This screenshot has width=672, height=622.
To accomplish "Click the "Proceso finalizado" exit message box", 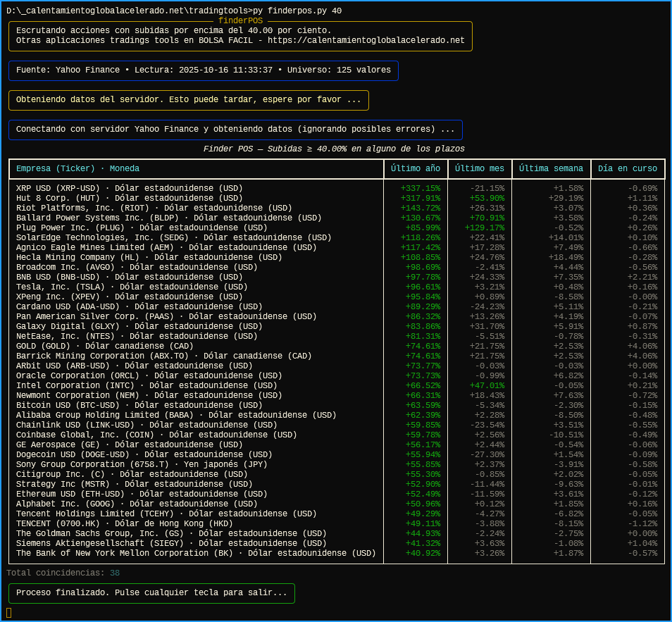I will tap(151, 593).
